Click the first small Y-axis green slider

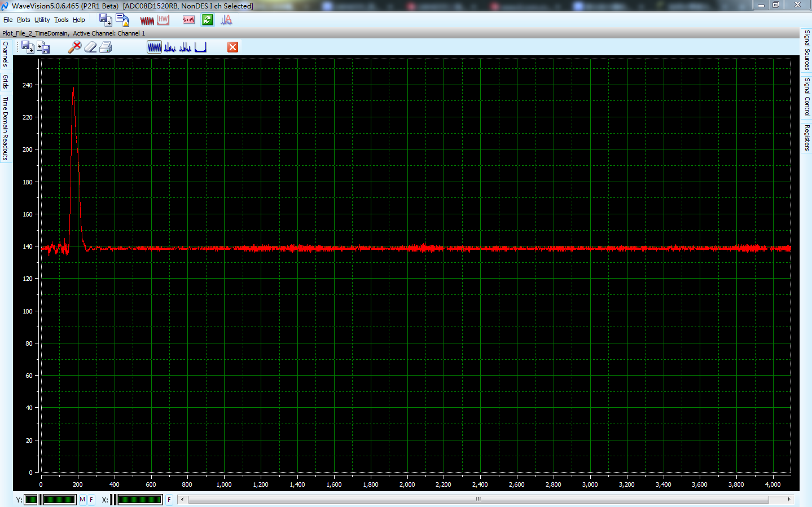31,500
